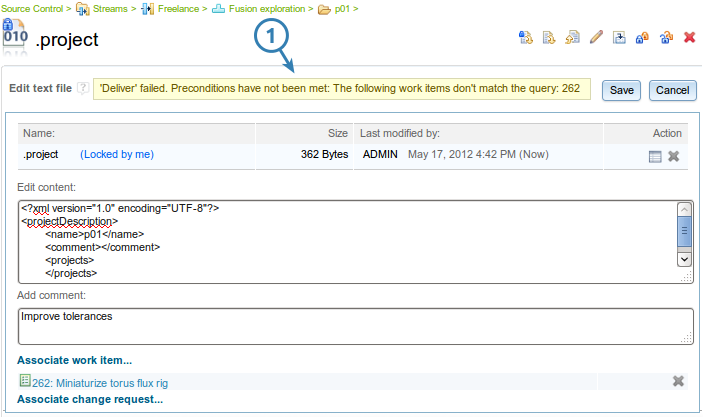Image resolution: width=703 pixels, height=417 pixels.
Task: Click the lock-and-download file icon in toolbar
Action: pyautogui.click(x=525, y=38)
